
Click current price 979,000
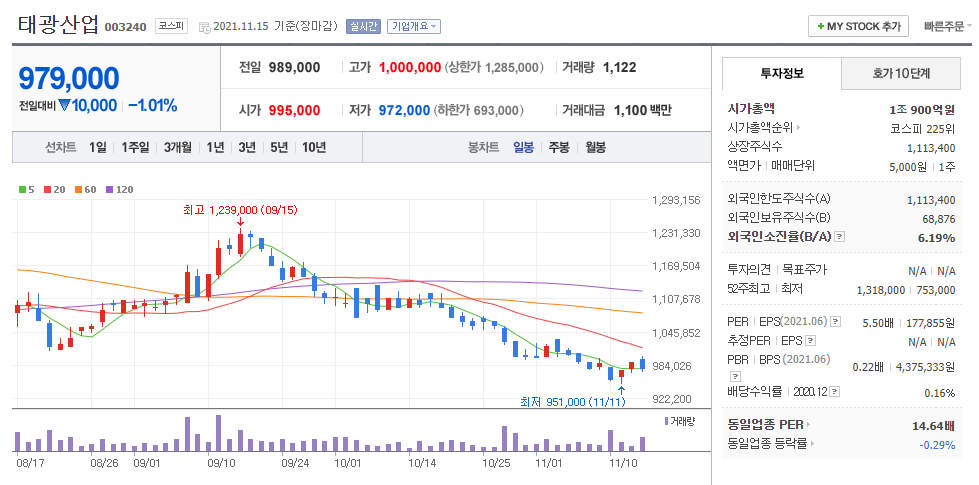(x=69, y=78)
